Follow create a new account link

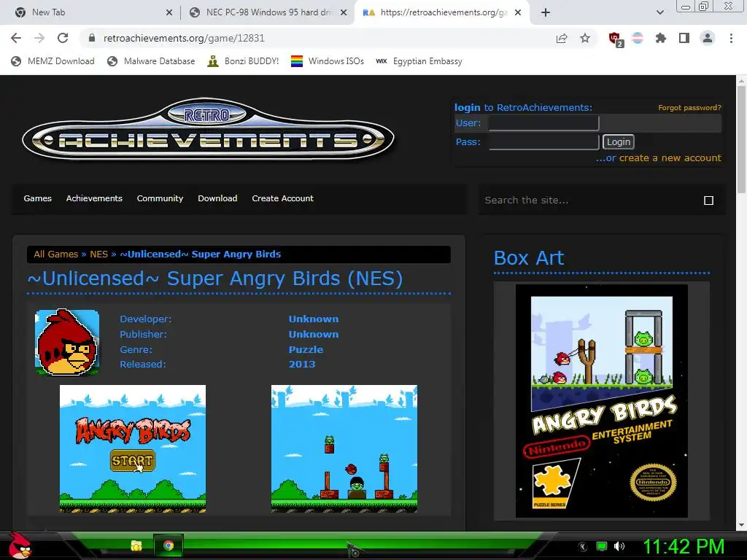(x=670, y=158)
